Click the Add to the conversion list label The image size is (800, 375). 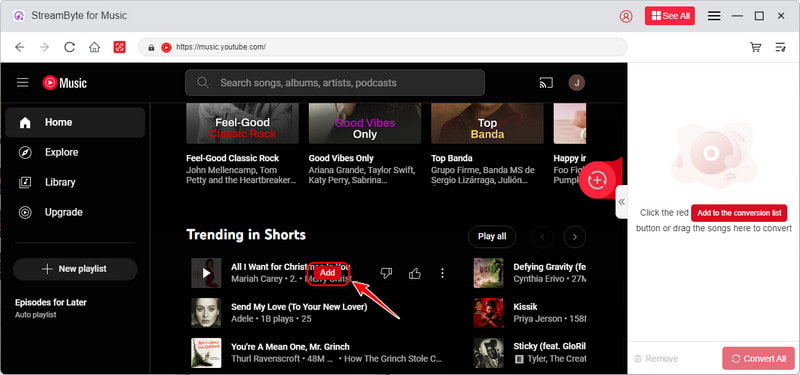tap(739, 213)
